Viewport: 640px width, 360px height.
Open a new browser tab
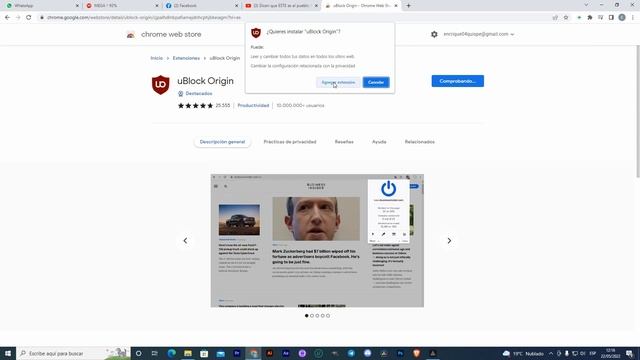[x=408, y=6]
